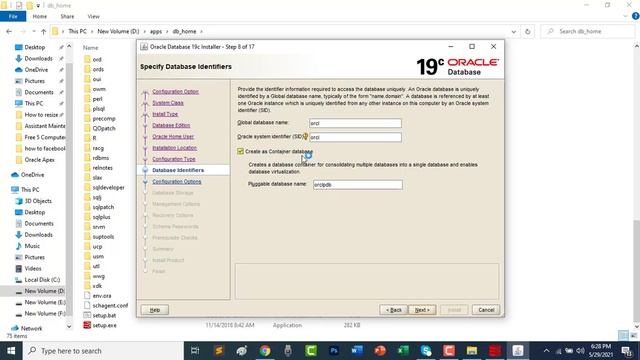Click the Global database name field

coord(355,123)
